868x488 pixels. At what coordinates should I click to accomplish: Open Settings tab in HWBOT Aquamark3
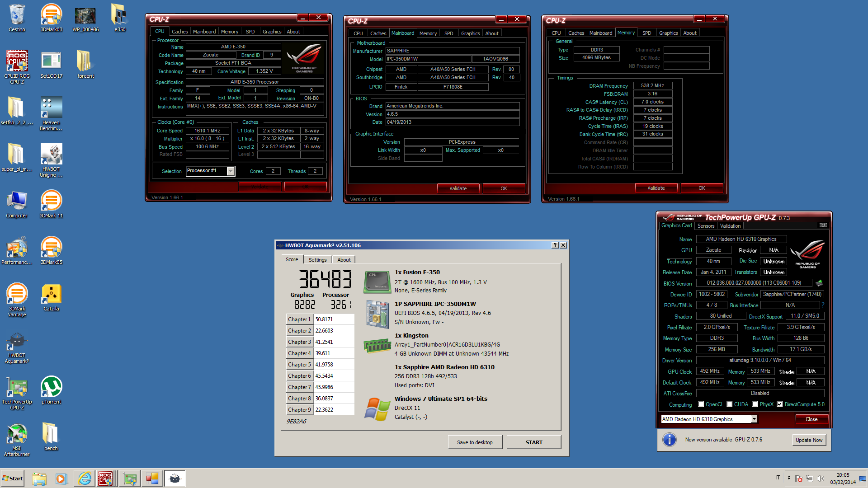click(x=317, y=260)
